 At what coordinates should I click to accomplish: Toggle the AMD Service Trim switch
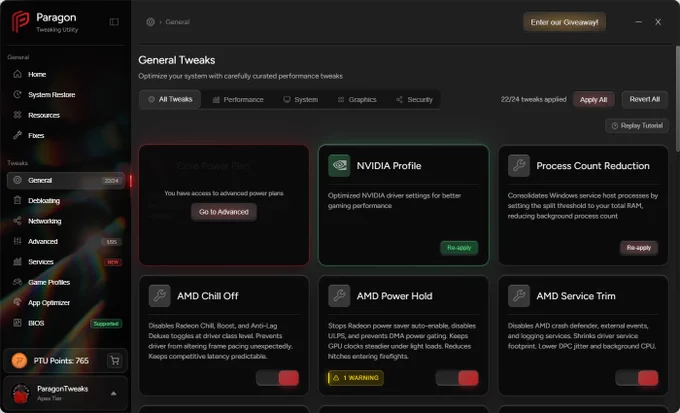(x=637, y=378)
